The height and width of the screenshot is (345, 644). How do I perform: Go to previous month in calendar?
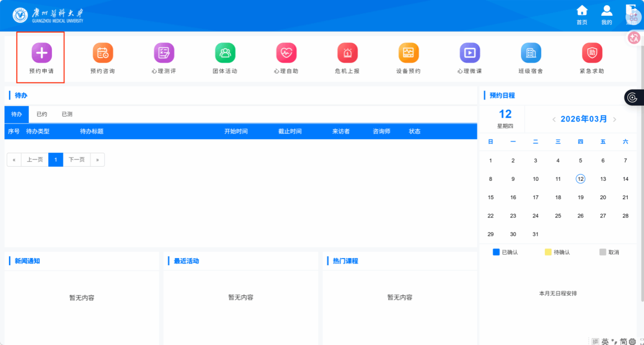pos(554,119)
